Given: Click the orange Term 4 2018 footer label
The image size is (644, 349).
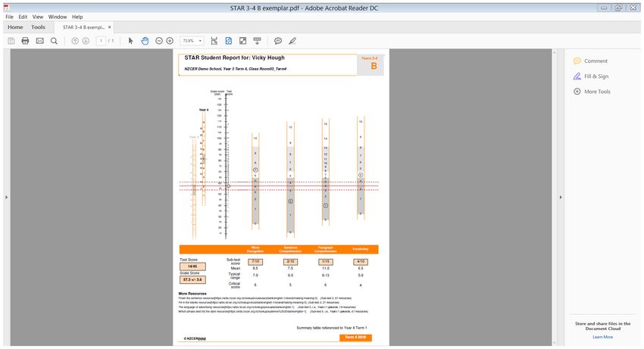Looking at the screenshot, I should (x=355, y=338).
